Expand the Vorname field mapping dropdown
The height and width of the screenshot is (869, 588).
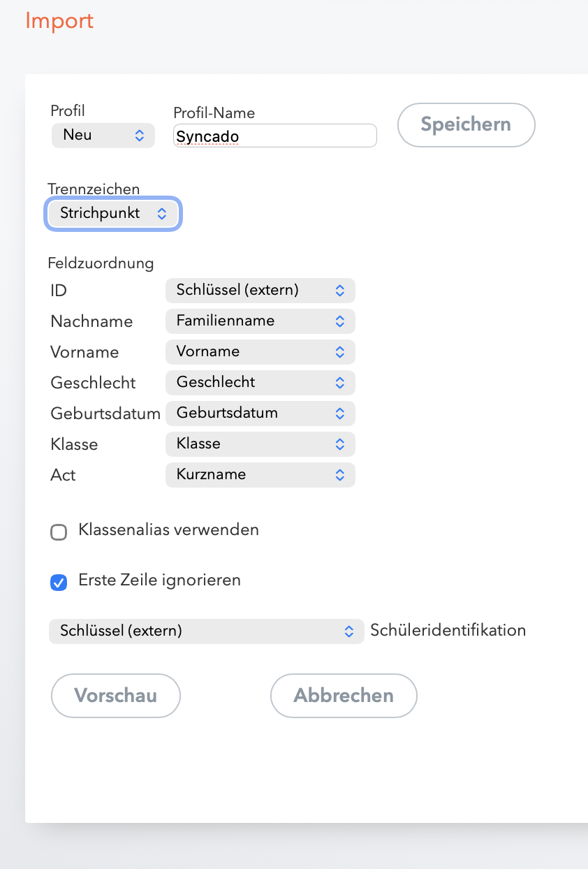tap(260, 352)
